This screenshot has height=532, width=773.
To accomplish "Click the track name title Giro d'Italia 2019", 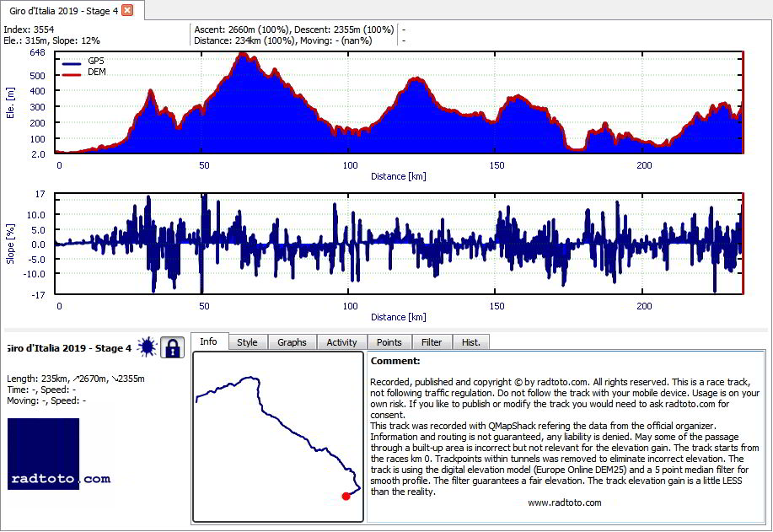I will pos(69,348).
